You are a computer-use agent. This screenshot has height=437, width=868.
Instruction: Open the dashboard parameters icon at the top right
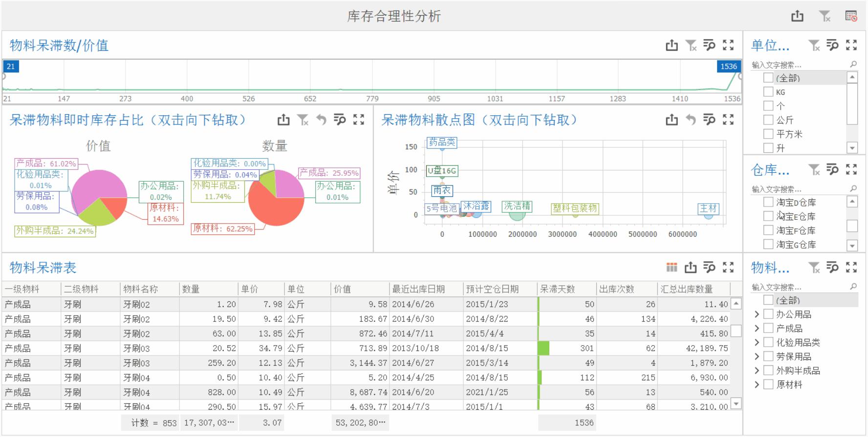click(x=851, y=16)
